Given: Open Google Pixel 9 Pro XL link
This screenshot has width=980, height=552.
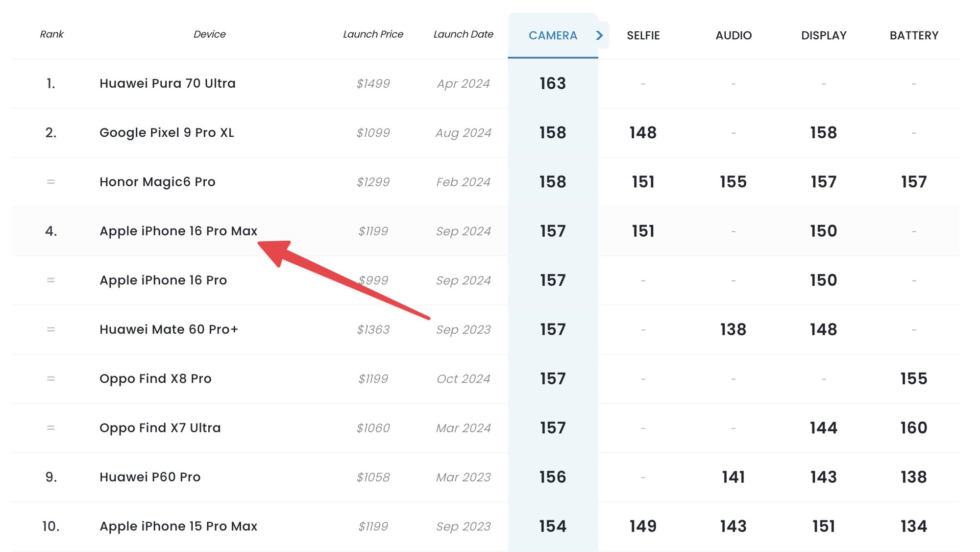Looking at the screenshot, I should (x=167, y=133).
